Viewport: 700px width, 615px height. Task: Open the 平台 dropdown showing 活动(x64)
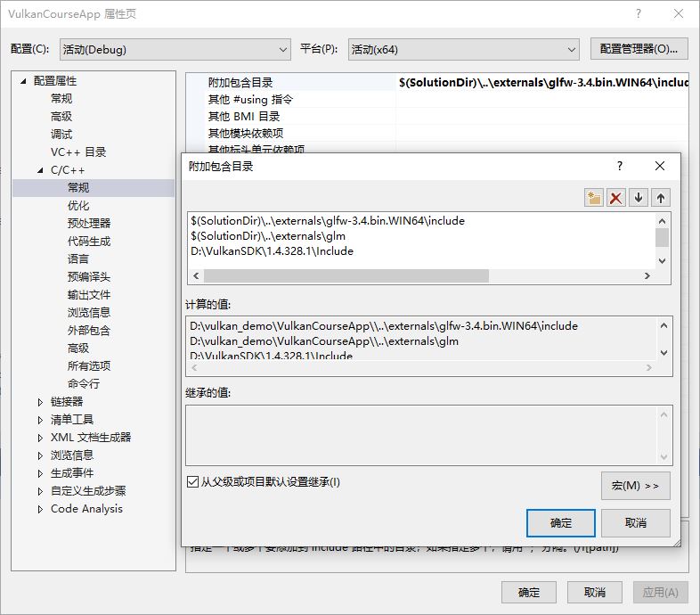point(462,50)
